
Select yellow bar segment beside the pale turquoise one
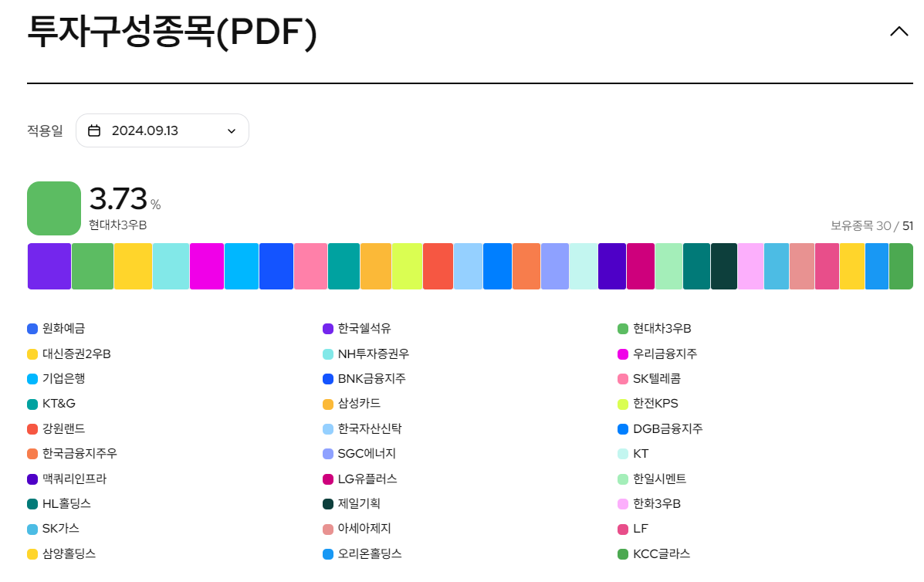[134, 266]
